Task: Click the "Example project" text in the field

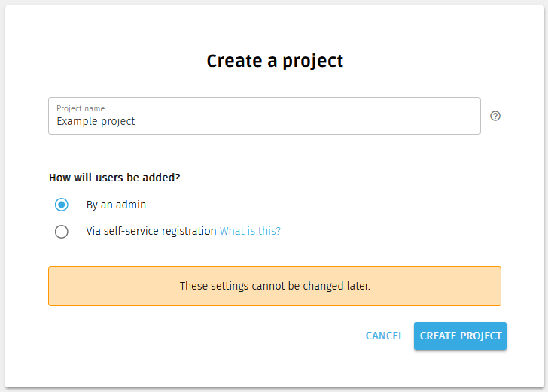Action: [96, 121]
